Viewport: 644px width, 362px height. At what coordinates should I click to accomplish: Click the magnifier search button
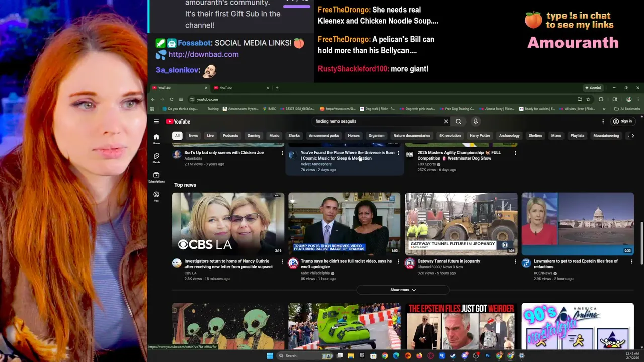point(458,121)
